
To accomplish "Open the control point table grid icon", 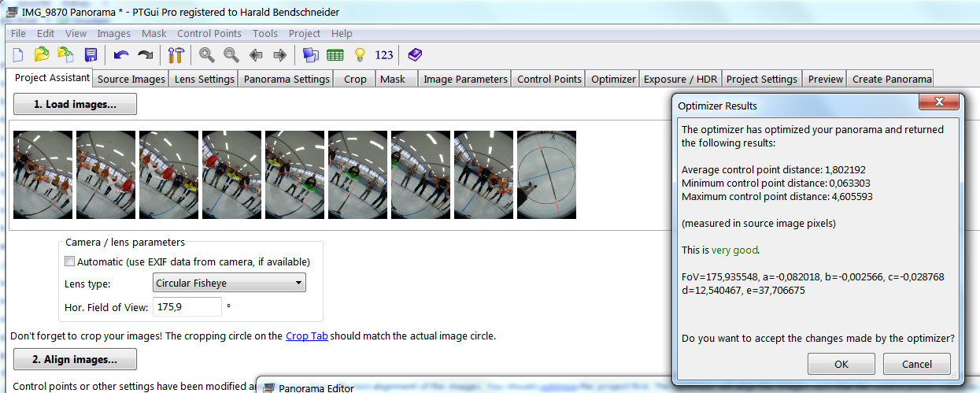I will pos(335,55).
